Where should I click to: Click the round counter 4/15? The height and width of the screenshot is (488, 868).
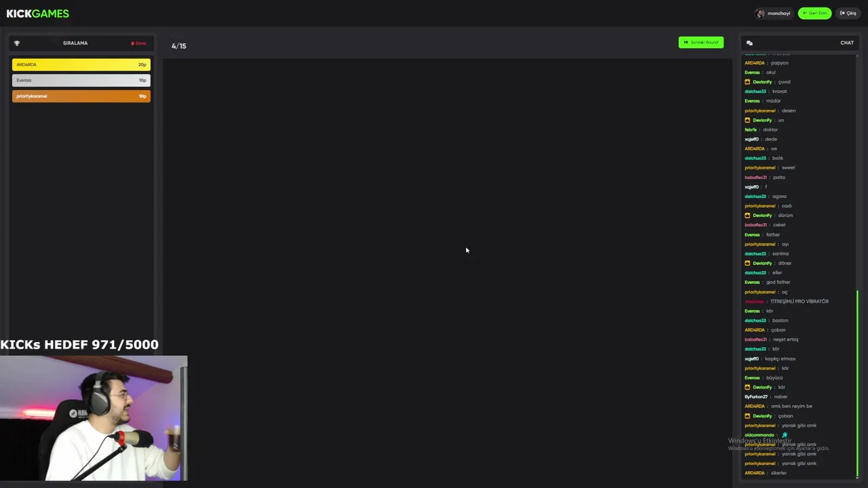coord(178,46)
